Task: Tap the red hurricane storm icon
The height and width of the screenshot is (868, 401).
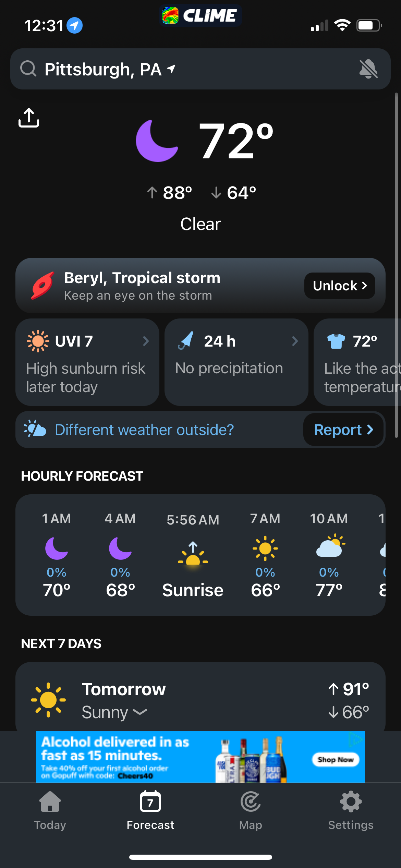Action: tap(43, 286)
